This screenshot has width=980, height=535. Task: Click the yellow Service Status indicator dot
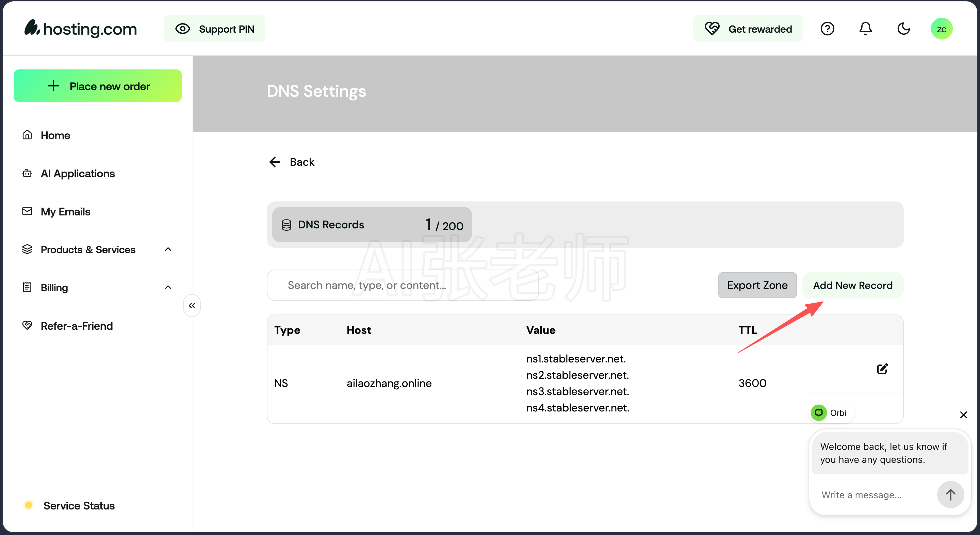28,505
